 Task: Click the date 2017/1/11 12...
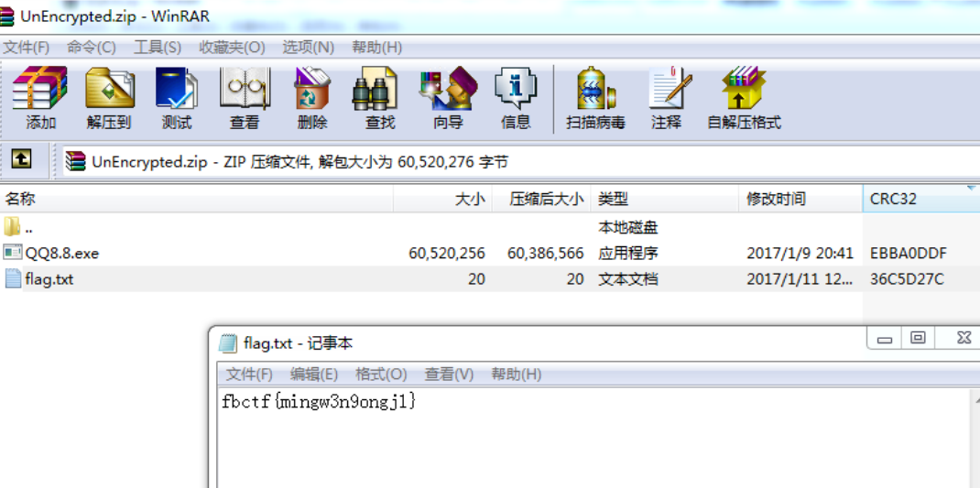coord(800,278)
